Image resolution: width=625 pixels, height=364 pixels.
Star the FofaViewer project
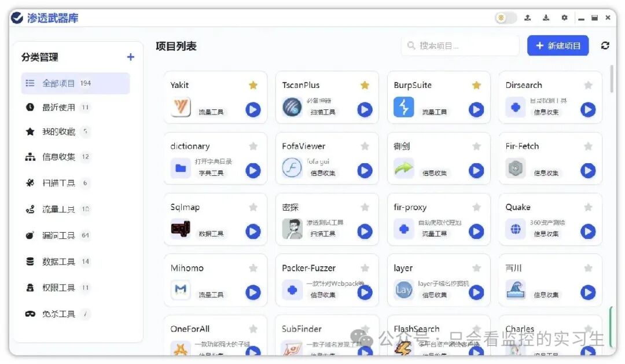[x=365, y=146]
